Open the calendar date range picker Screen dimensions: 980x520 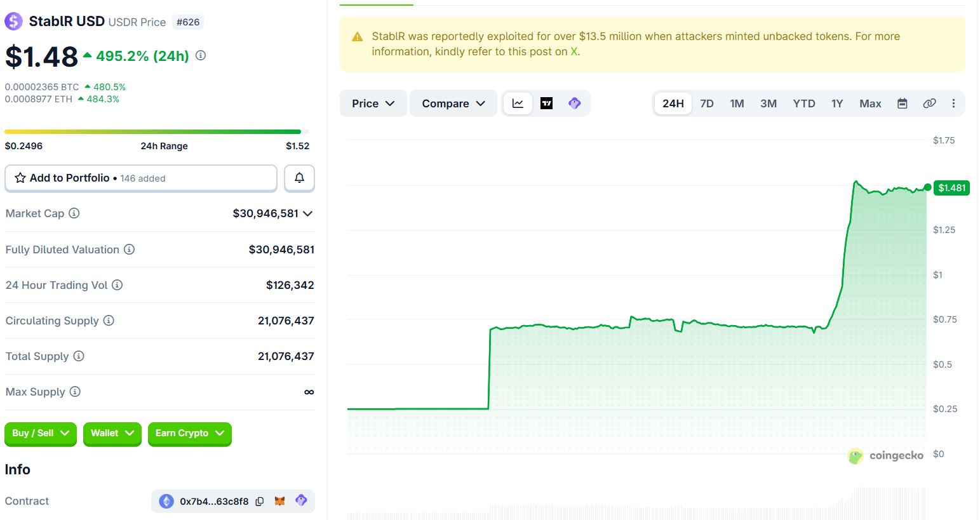click(x=902, y=103)
